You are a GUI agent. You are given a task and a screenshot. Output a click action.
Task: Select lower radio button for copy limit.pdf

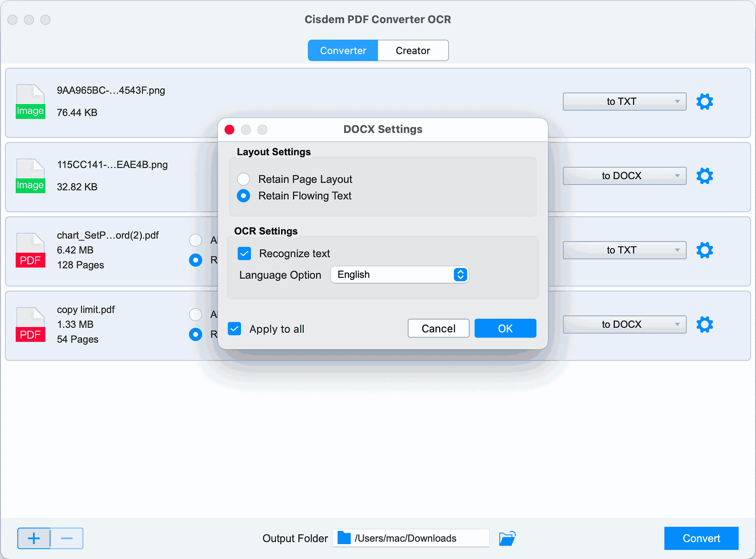[x=196, y=334]
